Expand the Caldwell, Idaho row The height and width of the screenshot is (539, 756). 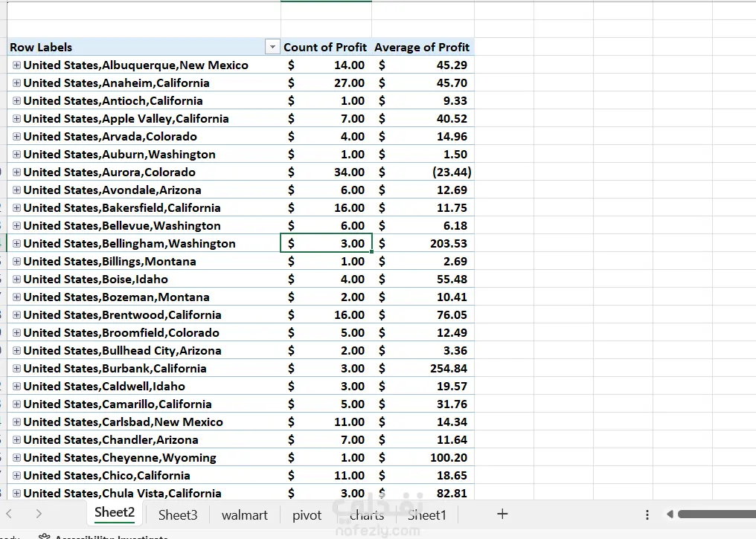[x=16, y=386]
